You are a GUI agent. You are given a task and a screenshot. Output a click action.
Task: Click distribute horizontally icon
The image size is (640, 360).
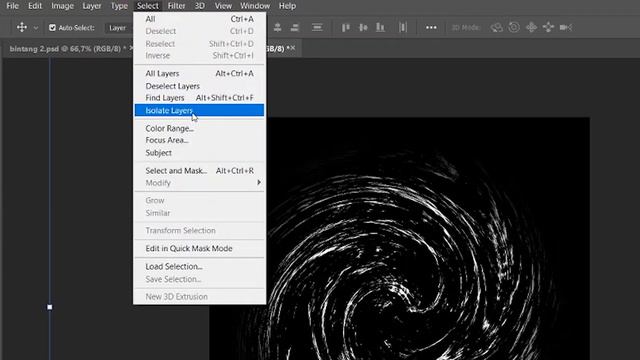pos(403,27)
